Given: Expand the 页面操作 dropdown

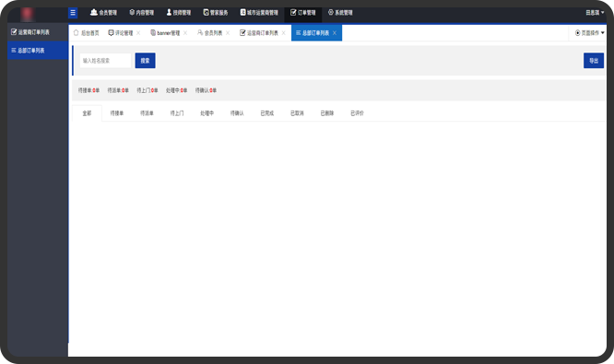Looking at the screenshot, I should point(589,33).
